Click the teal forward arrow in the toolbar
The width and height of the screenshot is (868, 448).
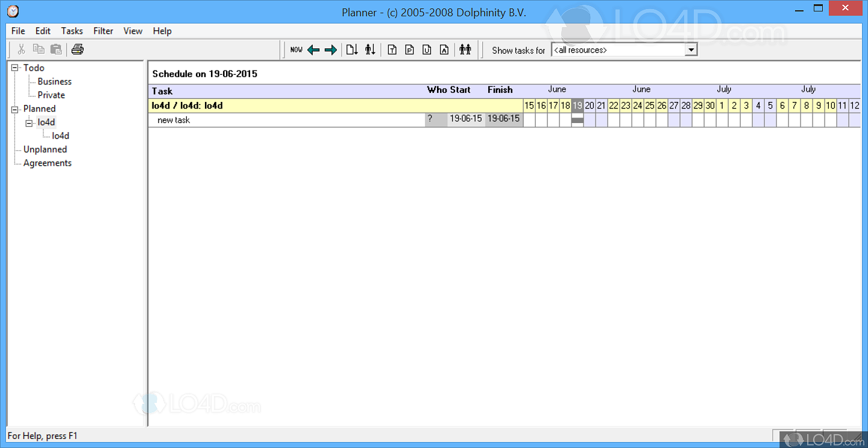(330, 50)
